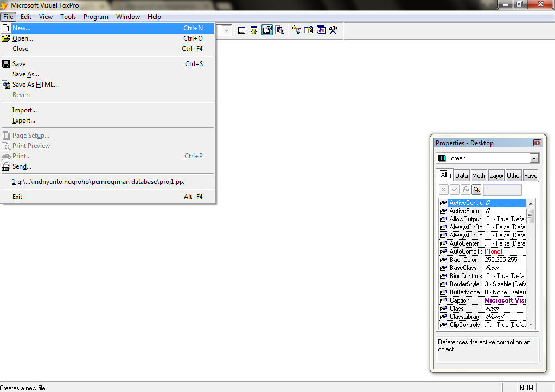Viewport: 555px width, 392px height.
Task: Choose Export... in the File menu
Action: pyautogui.click(x=108, y=121)
